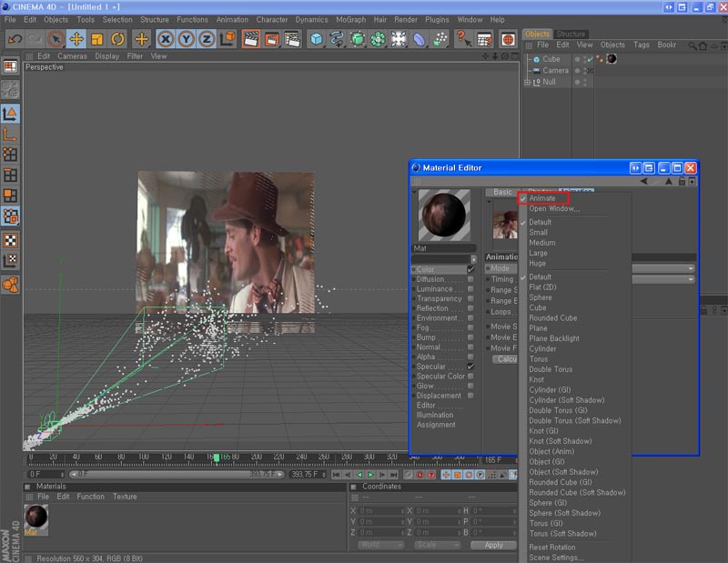Select the Live Selection arrow tool
The image size is (728, 563).
[x=56, y=39]
